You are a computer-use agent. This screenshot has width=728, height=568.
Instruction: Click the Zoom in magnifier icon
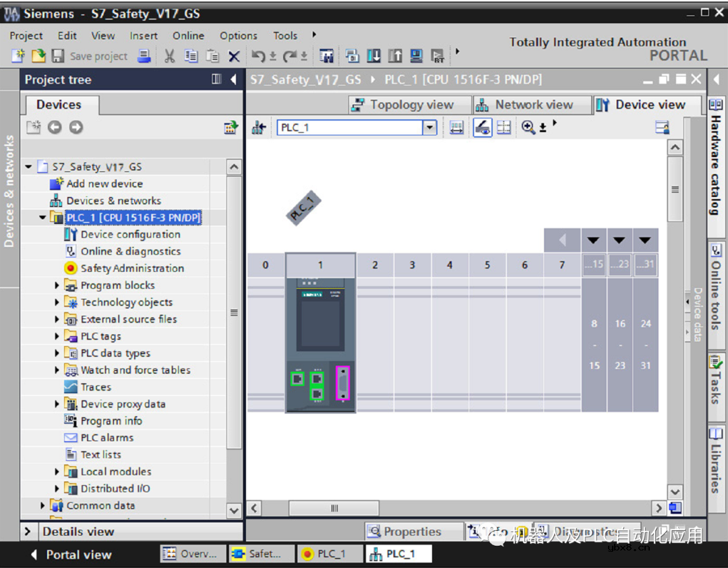coord(528,127)
